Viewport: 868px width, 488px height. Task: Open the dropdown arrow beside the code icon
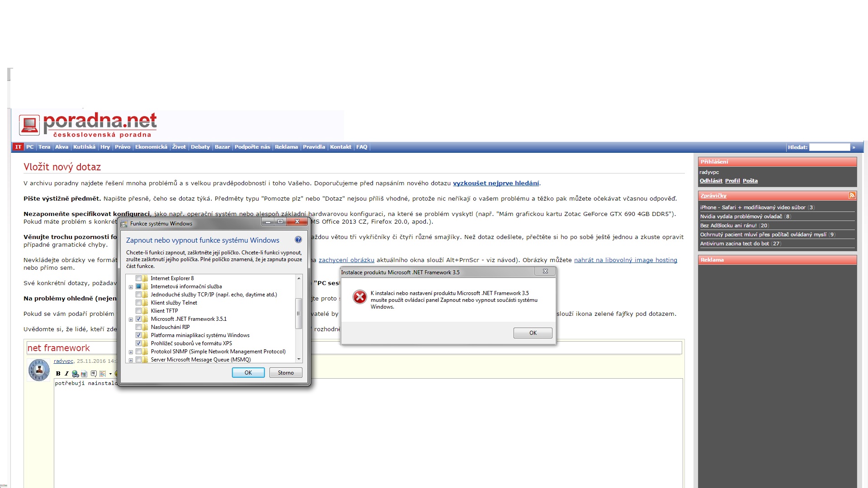110,374
